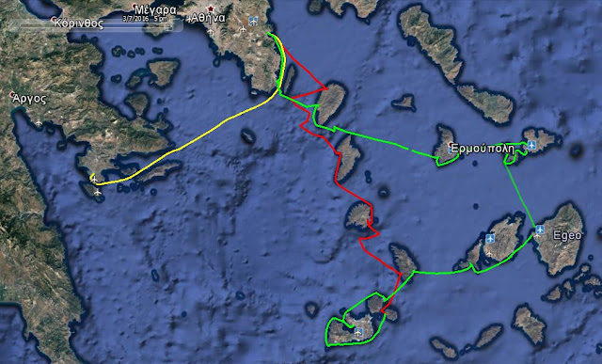Select the Μέγαρα city dot marker
Screen dimensions: 602x364
[x=135, y=7]
